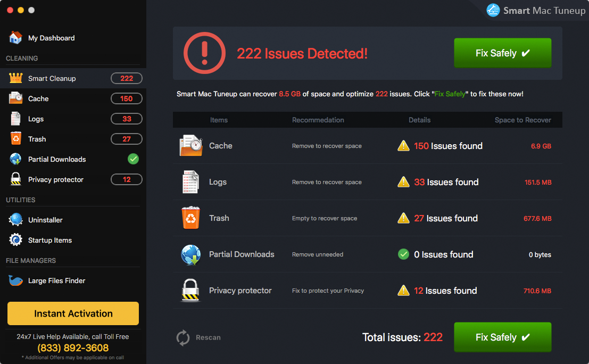Screen dimensions: 589x364
Task: Click the Uninstaller icon in sidebar
Action: (16, 220)
